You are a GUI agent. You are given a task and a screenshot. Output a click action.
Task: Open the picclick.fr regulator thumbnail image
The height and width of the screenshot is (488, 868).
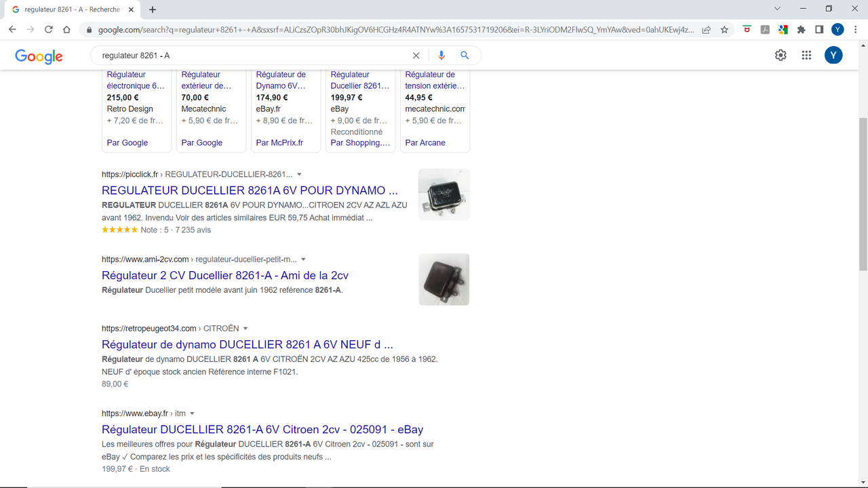444,195
